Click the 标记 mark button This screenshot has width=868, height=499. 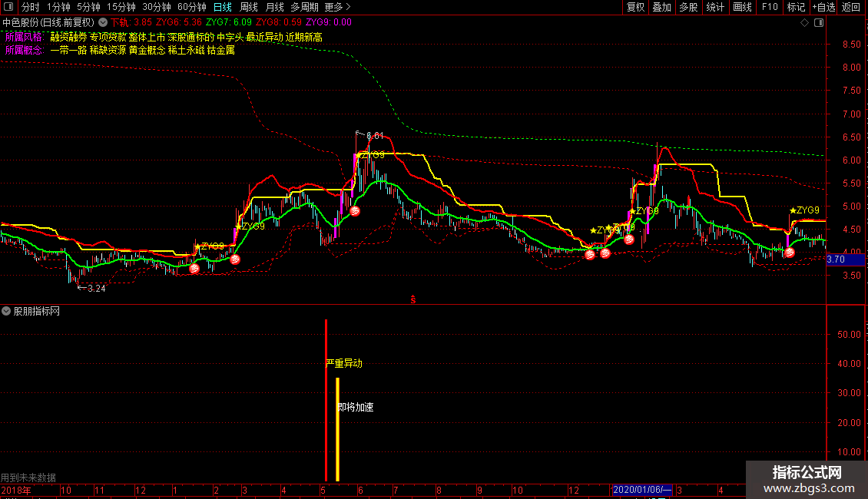pyautogui.click(x=796, y=7)
